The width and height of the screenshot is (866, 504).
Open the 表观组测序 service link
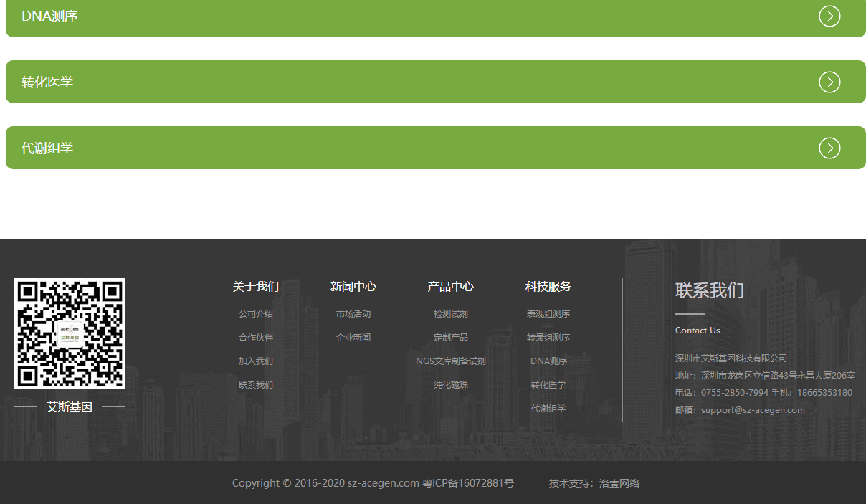click(548, 314)
